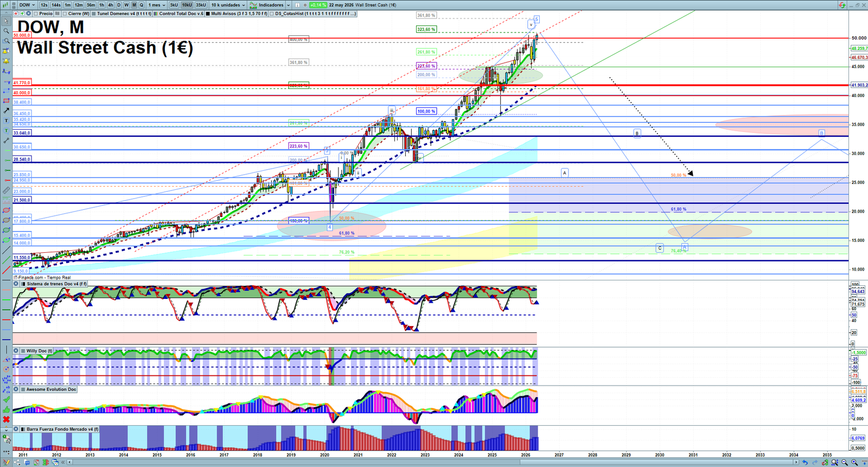868x467 pixels.
Task: Select the red ellipse drawing tool
Action: 6,210
